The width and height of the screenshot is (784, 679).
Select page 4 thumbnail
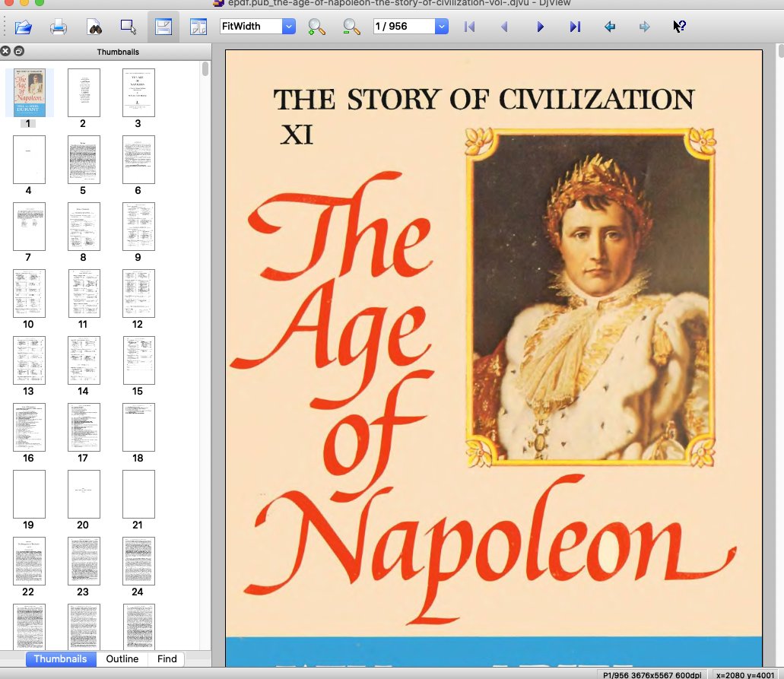pyautogui.click(x=29, y=160)
